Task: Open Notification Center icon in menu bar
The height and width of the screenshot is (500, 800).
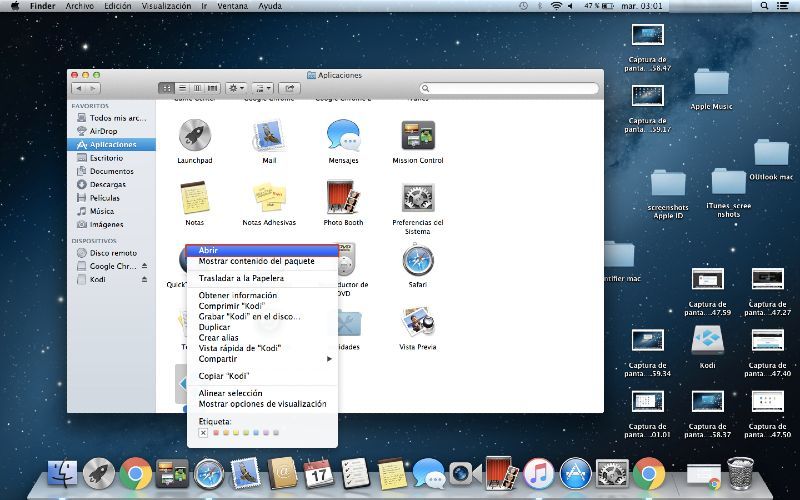Action: pos(782,6)
